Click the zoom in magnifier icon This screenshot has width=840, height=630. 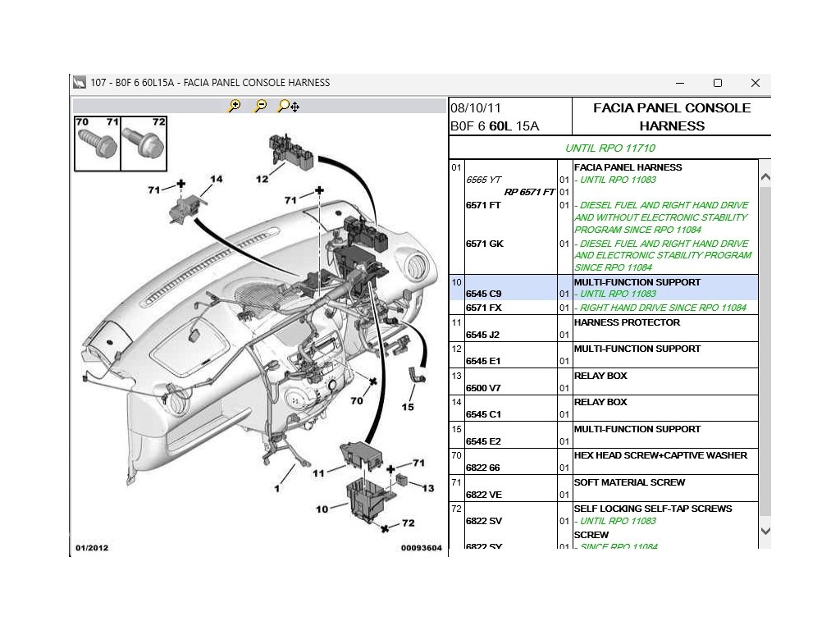pyautogui.click(x=235, y=106)
